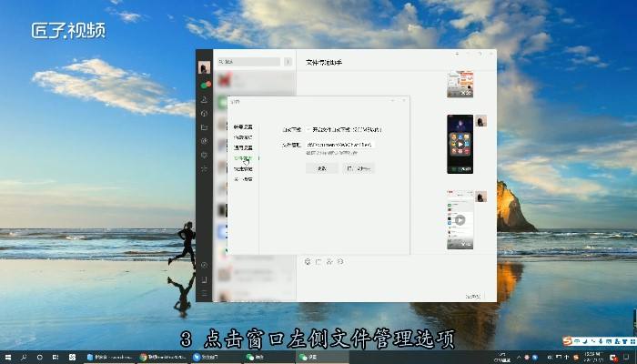Open Chat History icon in chat toolbar
Viewport: 637px width, 364px height.
(340, 262)
